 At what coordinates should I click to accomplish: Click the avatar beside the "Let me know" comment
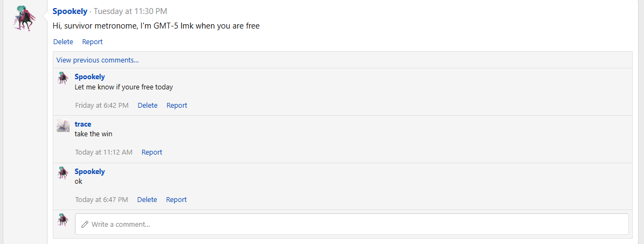coord(63,78)
